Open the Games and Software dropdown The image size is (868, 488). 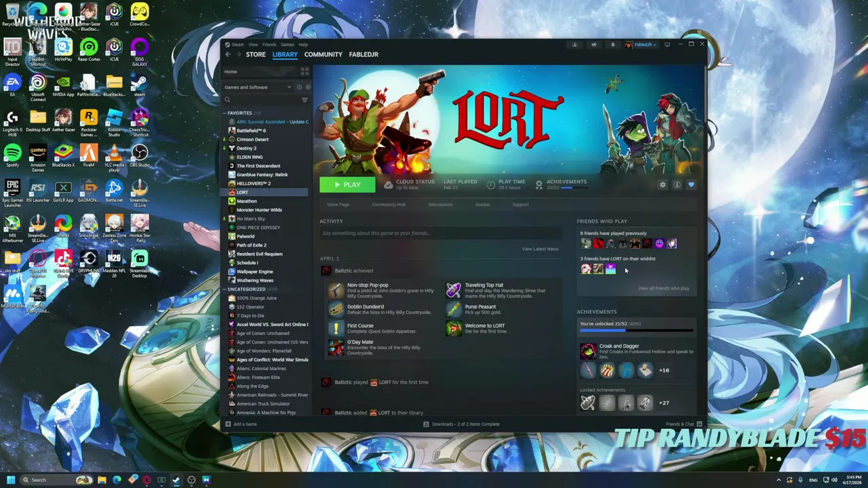pyautogui.click(x=258, y=87)
